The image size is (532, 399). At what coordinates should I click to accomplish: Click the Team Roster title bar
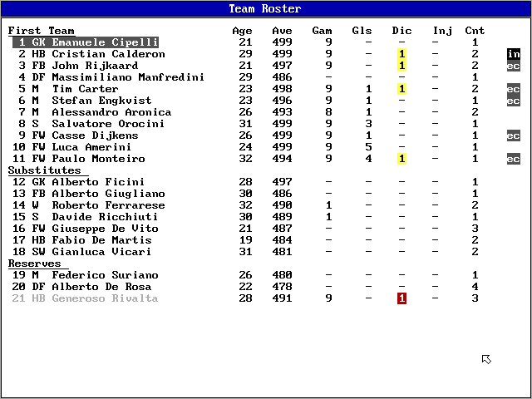pyautogui.click(x=265, y=9)
